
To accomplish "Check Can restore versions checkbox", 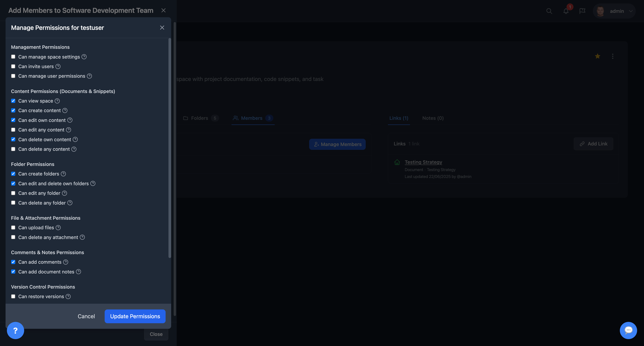I will click(x=13, y=296).
